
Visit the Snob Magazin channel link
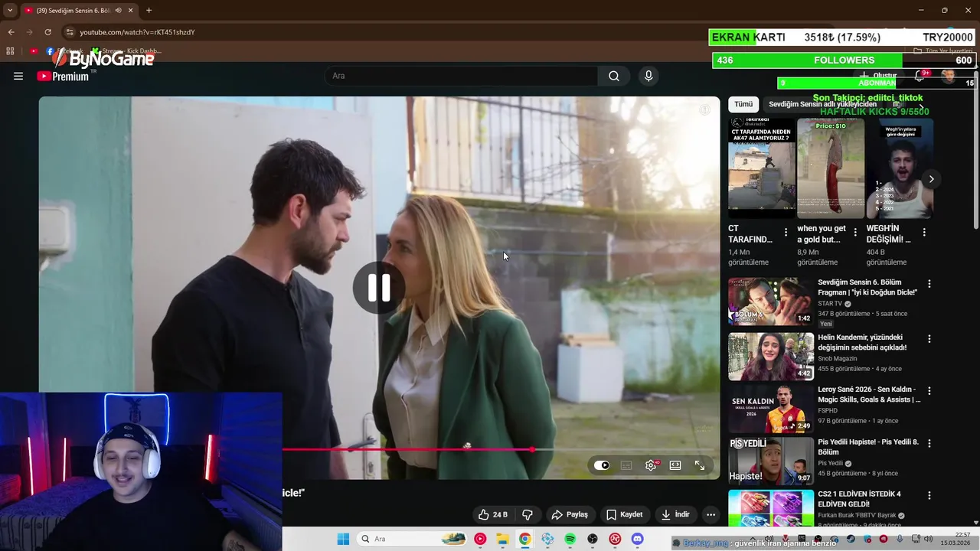[x=838, y=359]
